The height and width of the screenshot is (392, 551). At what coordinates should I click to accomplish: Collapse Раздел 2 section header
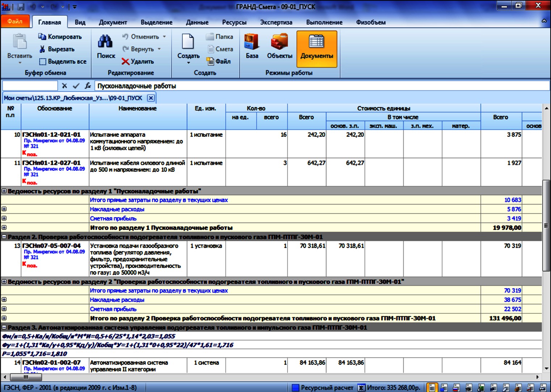[4, 237]
